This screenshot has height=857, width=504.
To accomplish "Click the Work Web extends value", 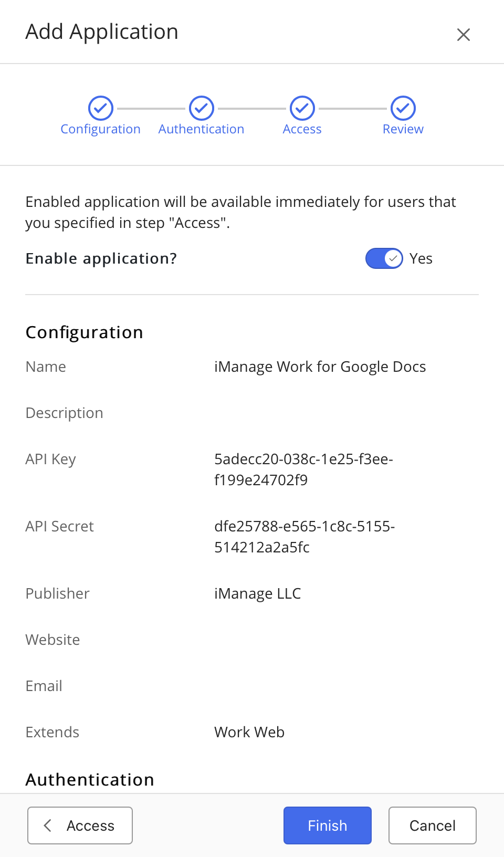I will click(249, 732).
